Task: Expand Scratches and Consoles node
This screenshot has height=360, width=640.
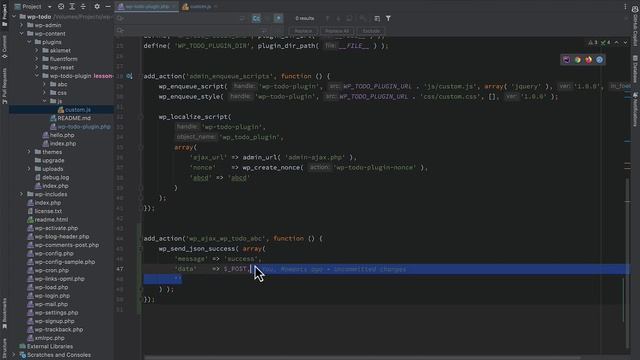Action: pos(14,355)
